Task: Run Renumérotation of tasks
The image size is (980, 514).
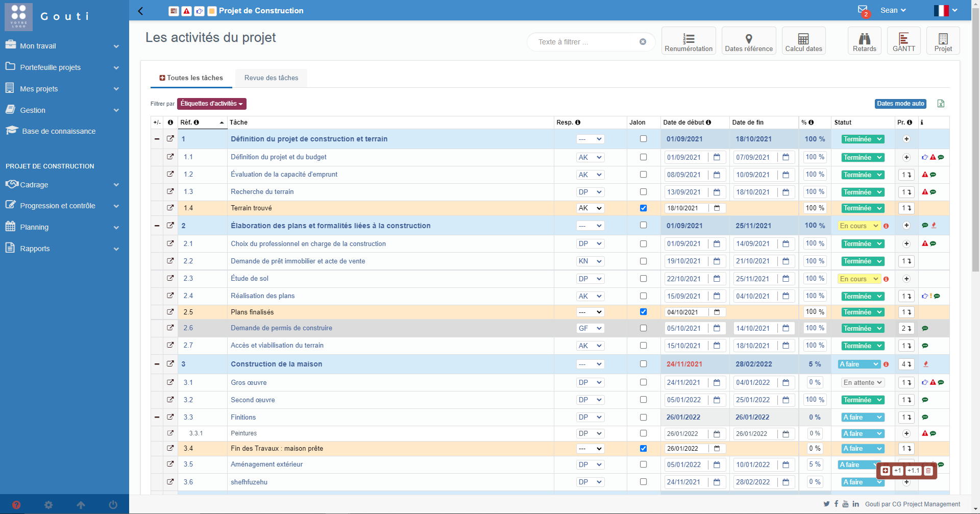Action: point(689,41)
